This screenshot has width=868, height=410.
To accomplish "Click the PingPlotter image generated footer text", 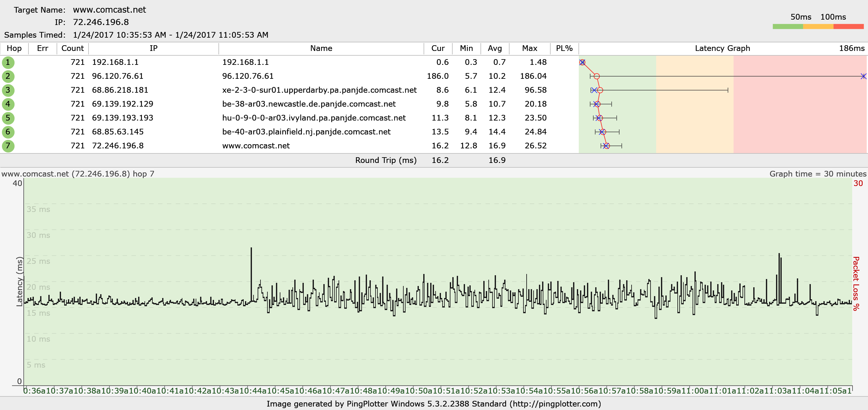I will pyautogui.click(x=434, y=404).
